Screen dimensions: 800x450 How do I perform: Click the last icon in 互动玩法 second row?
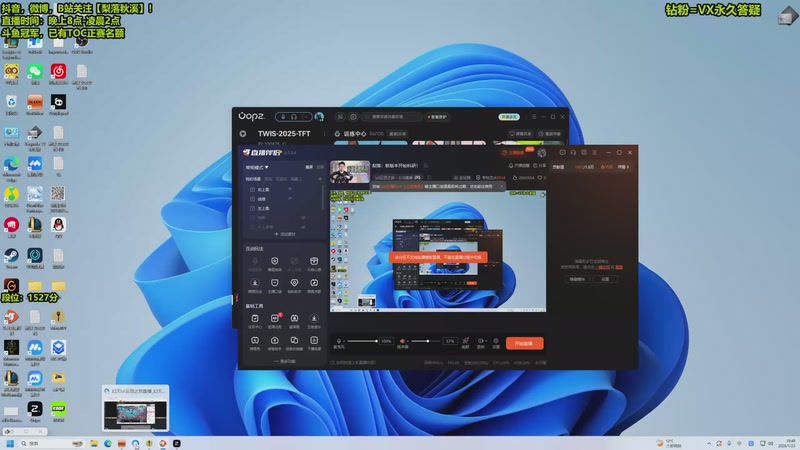[314, 283]
